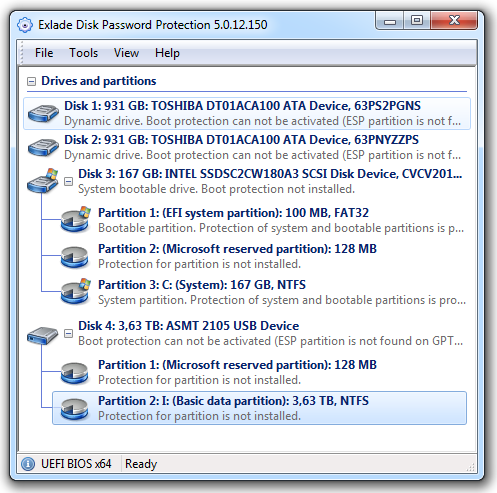Click 'System bootable drive' description text
Image resolution: width=497 pixels, height=493 pixels.
pyautogui.click(x=216, y=189)
